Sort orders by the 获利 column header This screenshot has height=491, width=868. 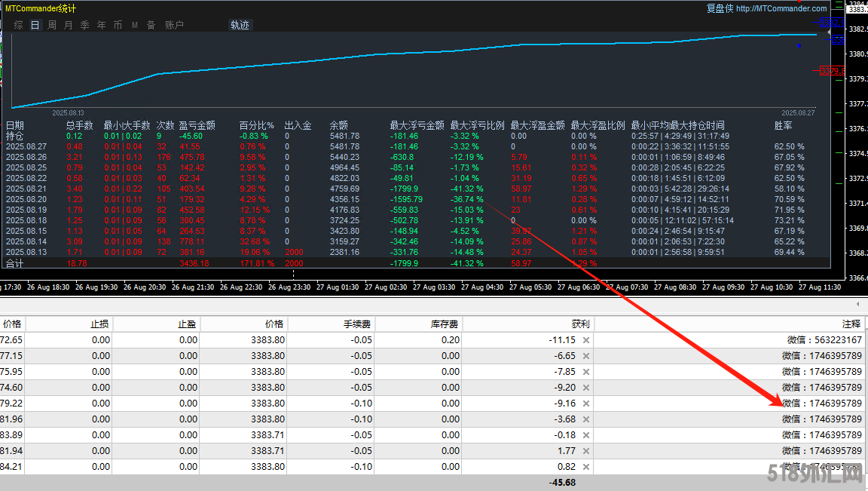[x=580, y=324]
